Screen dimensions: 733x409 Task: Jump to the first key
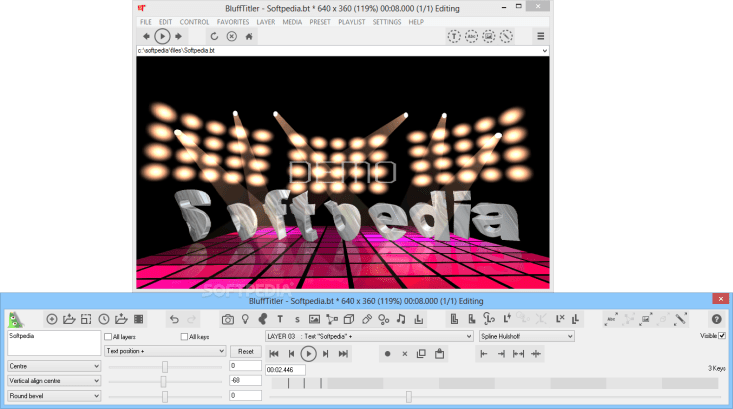coord(274,354)
